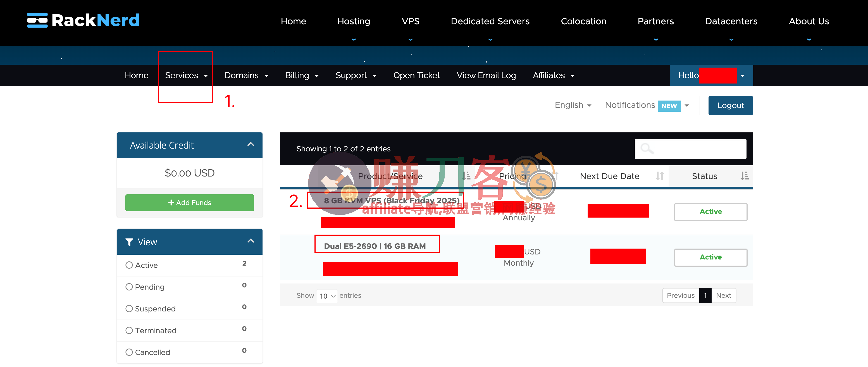Click the search magnifier icon in table header
This screenshot has width=868, height=367.
[647, 148]
